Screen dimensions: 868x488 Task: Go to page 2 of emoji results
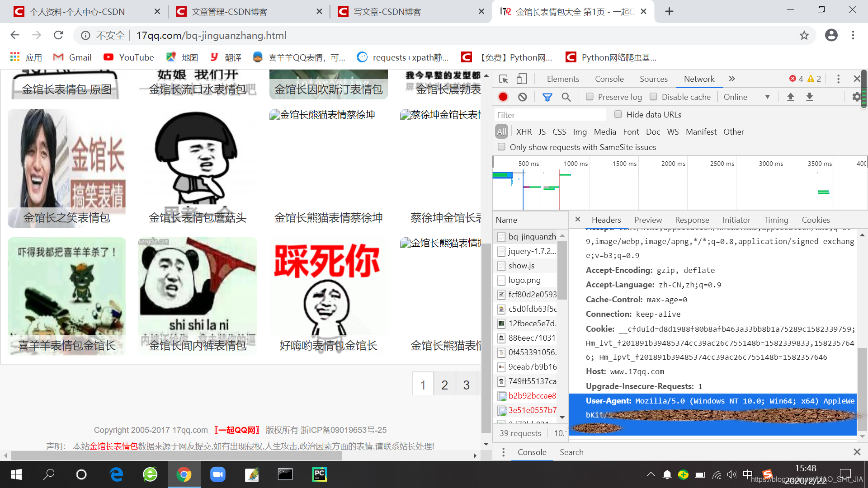444,385
